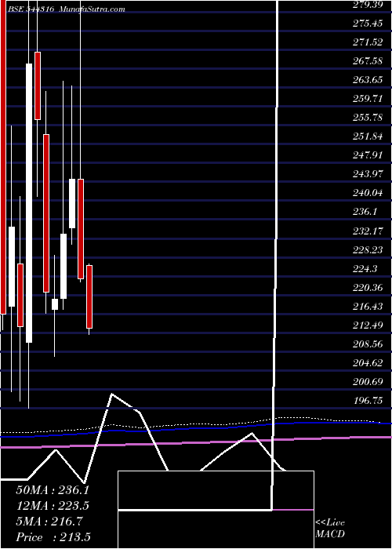Click the 251.84 price axis label
The image size is (392, 549).
click(368, 136)
